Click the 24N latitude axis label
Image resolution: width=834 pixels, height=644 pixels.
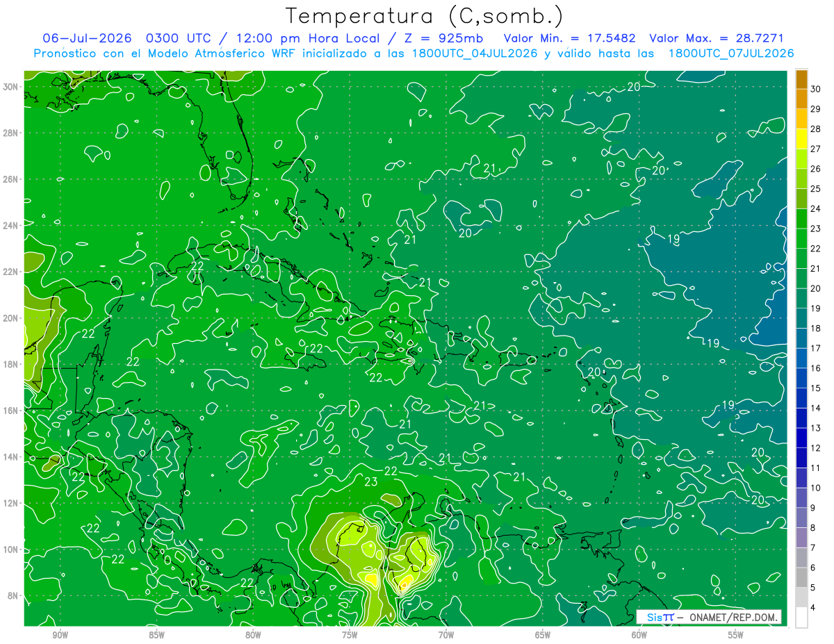[x=10, y=226]
